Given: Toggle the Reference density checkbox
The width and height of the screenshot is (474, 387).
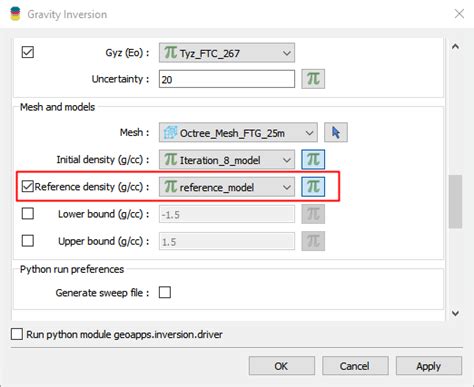Looking at the screenshot, I should click(x=28, y=186).
